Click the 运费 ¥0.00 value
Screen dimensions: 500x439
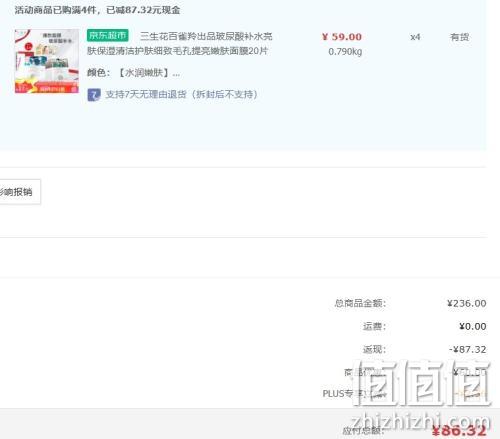pos(472,326)
